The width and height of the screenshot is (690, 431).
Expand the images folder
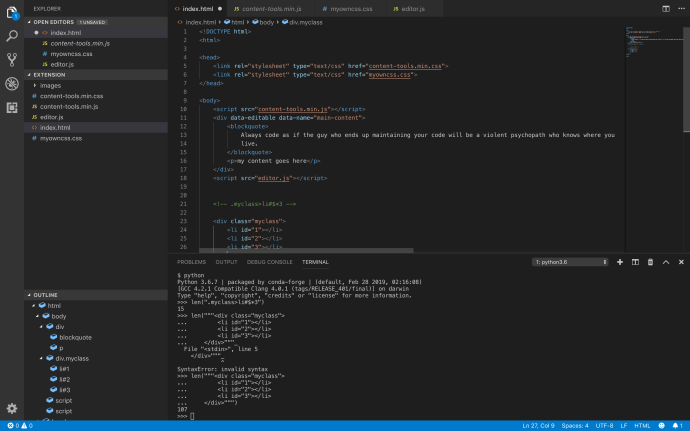tap(35, 85)
